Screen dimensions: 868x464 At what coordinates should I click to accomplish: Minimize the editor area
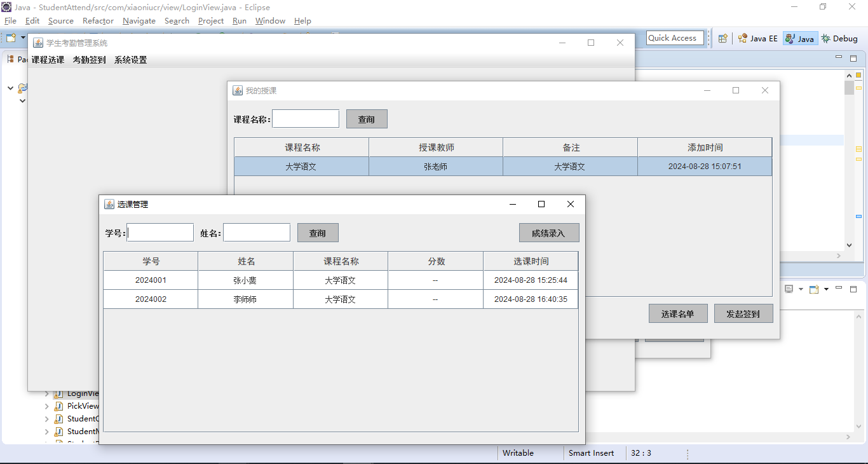coord(839,58)
